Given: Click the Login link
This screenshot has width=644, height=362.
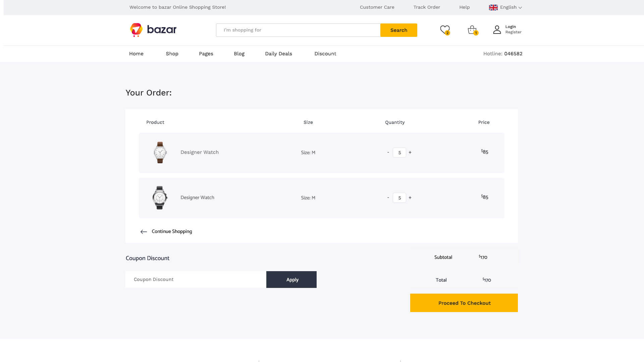Looking at the screenshot, I should (511, 27).
